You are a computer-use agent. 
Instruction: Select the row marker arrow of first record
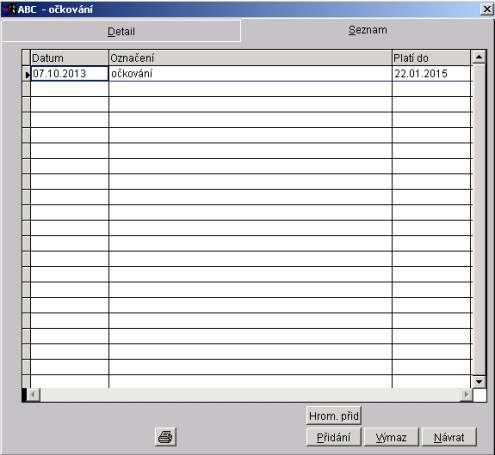click(27, 74)
